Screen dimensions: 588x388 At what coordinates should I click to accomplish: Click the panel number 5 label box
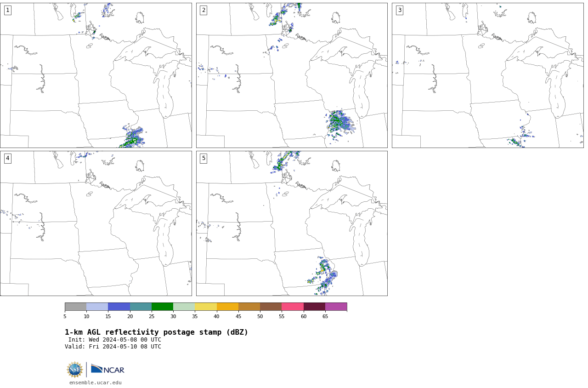coord(204,158)
